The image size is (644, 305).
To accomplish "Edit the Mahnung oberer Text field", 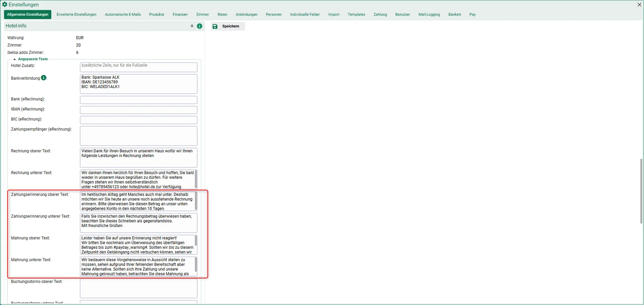I will pyautogui.click(x=138, y=245).
